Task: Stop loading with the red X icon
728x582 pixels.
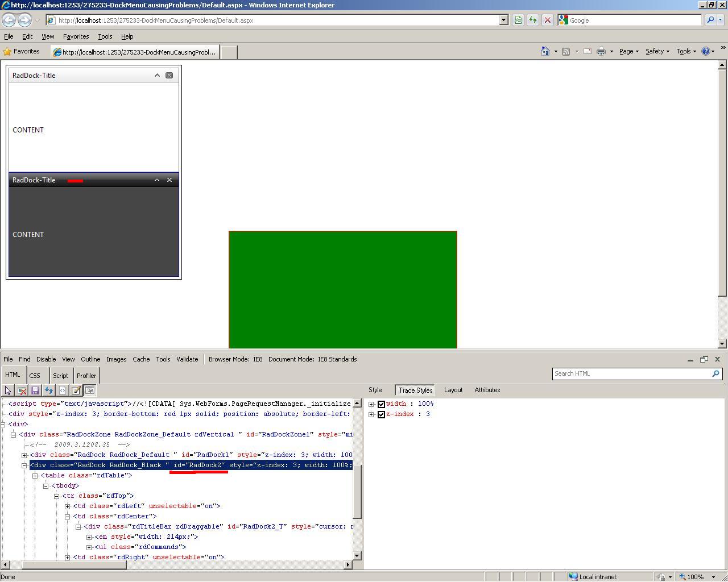Action: pos(548,20)
